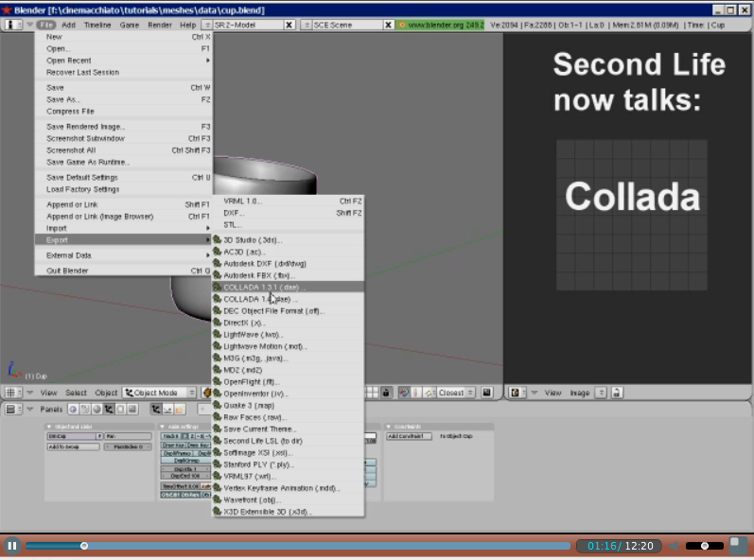Open the SCE:Scene selector arrows

pyautogui.click(x=306, y=25)
